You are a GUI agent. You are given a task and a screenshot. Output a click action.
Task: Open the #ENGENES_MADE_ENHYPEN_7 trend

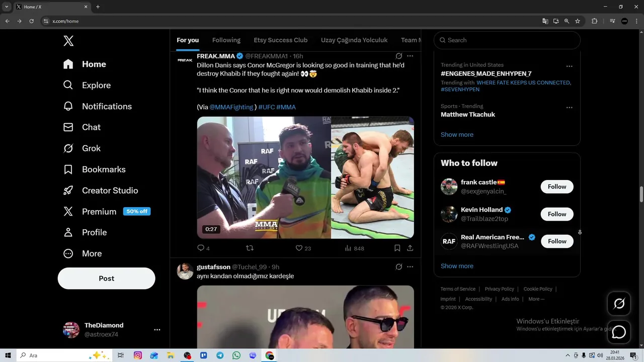tap(486, 74)
